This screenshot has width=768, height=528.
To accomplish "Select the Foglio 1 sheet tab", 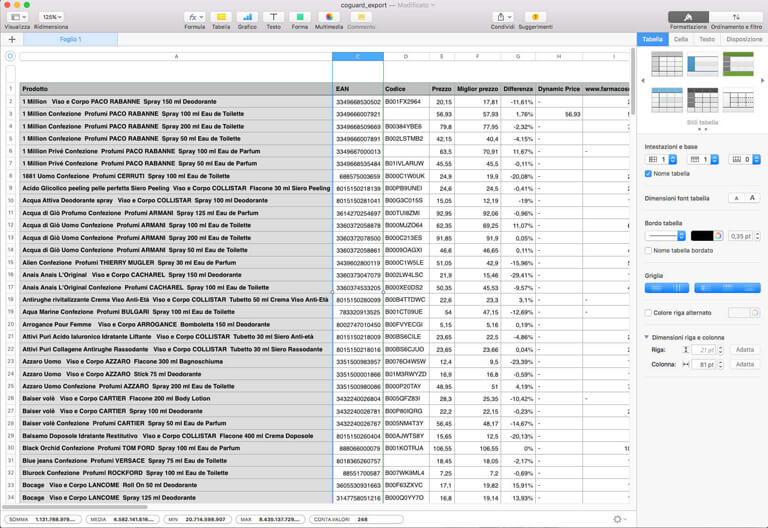I will [x=71, y=39].
